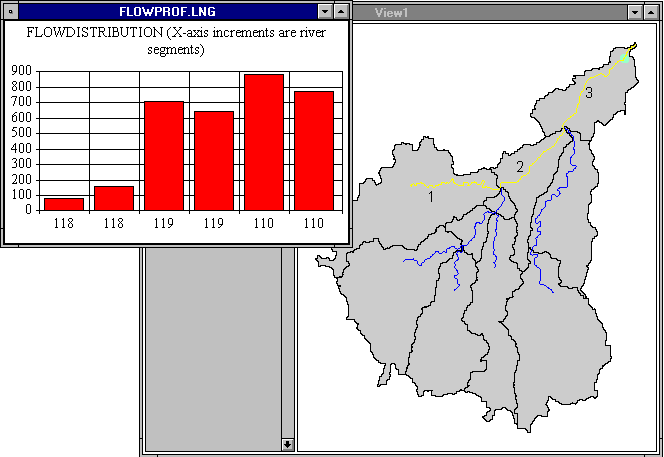Select the tallest red bar in chart
This screenshot has height=457, width=664.
click(264, 143)
